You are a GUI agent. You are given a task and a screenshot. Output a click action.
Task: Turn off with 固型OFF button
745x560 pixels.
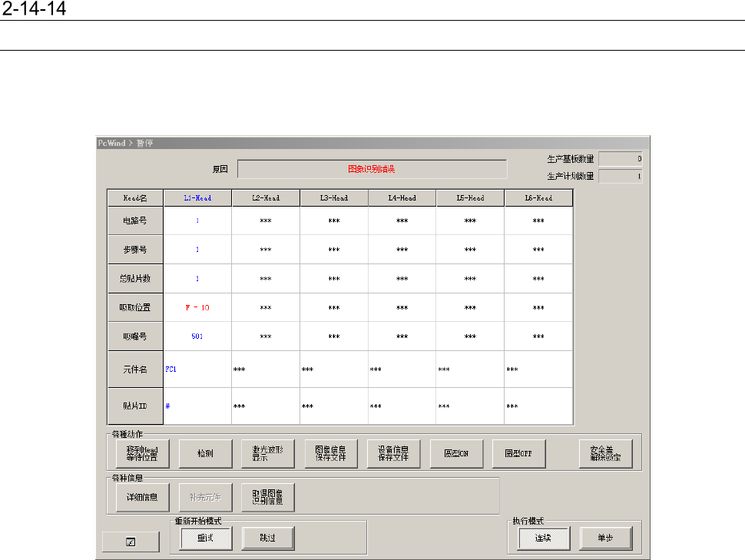pos(519,453)
